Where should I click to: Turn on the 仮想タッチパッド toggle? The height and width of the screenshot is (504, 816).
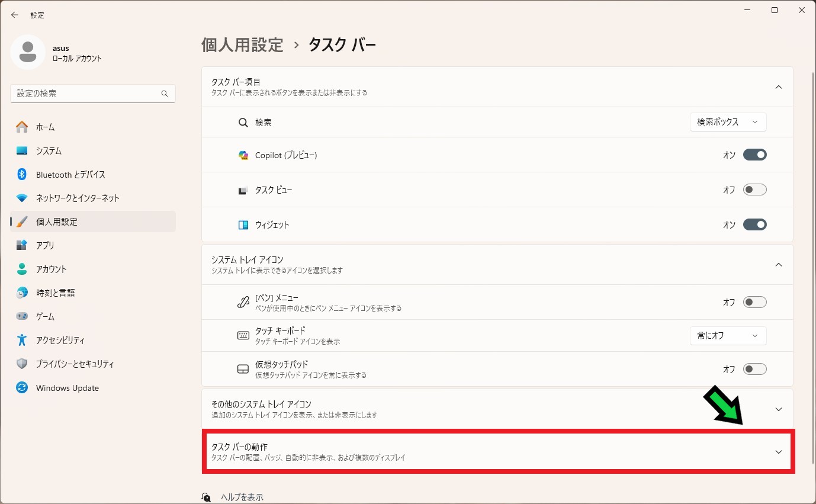[754, 369]
